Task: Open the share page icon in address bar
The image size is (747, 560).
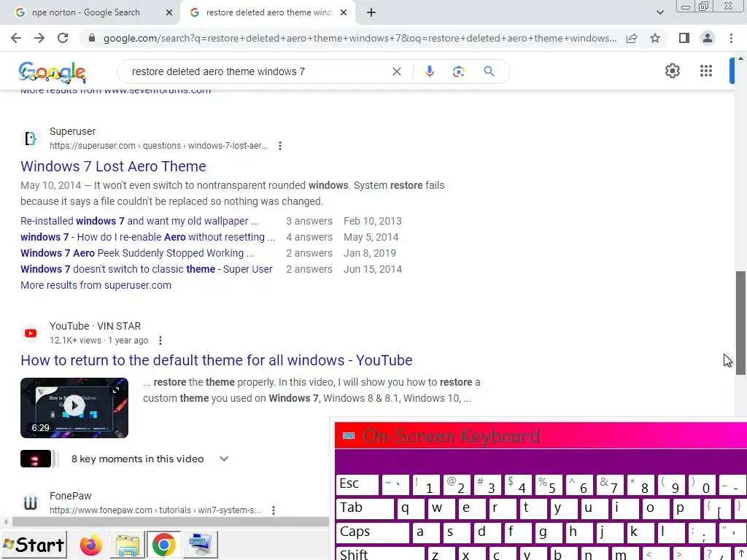Action: [632, 38]
